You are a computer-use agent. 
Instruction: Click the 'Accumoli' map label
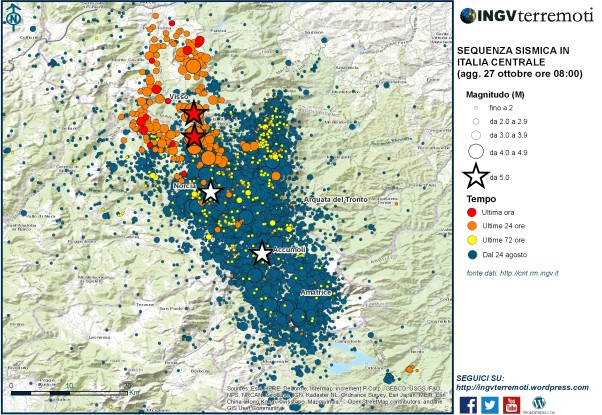[x=289, y=250]
